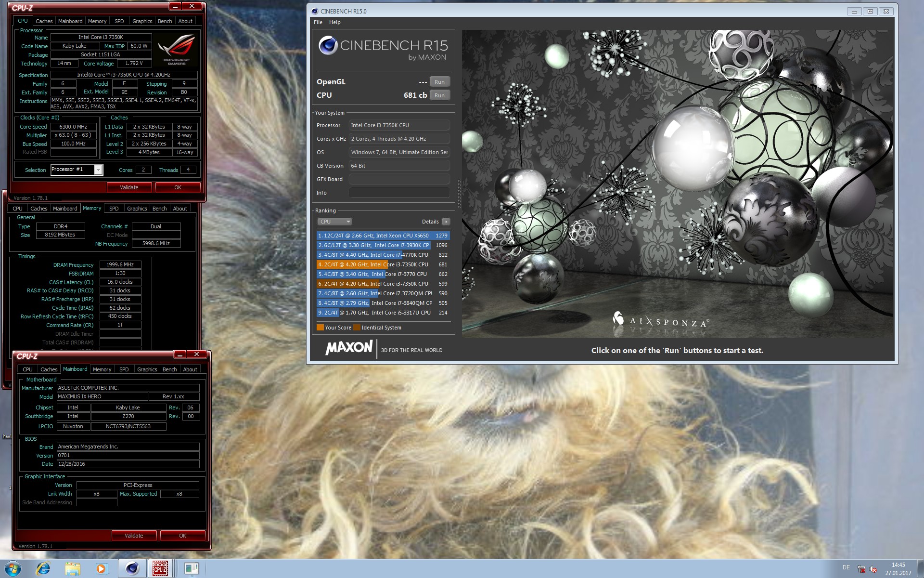Click the MAXIMUS IX HERO model field

pos(102,396)
